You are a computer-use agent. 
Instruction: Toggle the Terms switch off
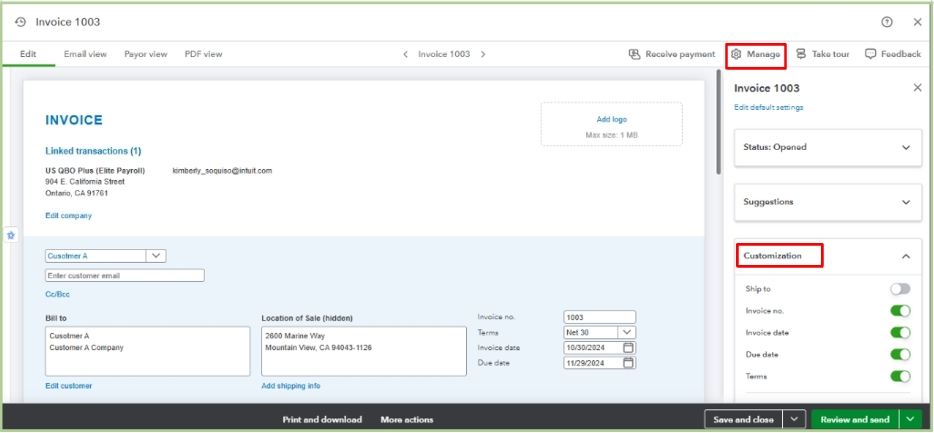click(900, 376)
